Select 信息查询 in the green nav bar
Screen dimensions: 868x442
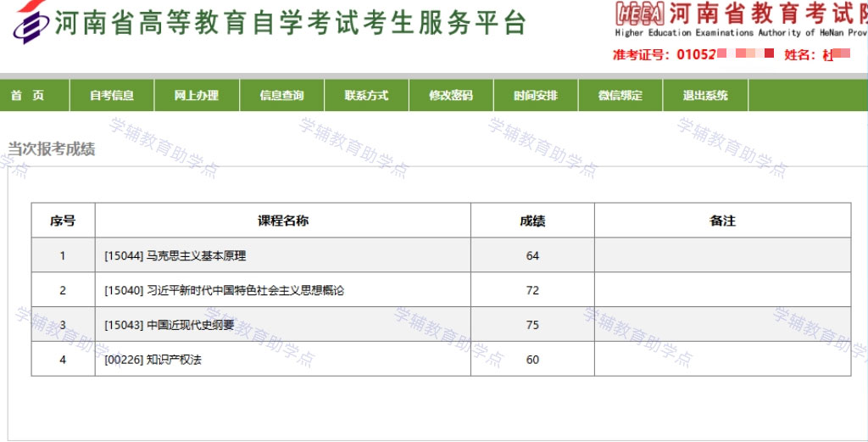click(x=282, y=95)
